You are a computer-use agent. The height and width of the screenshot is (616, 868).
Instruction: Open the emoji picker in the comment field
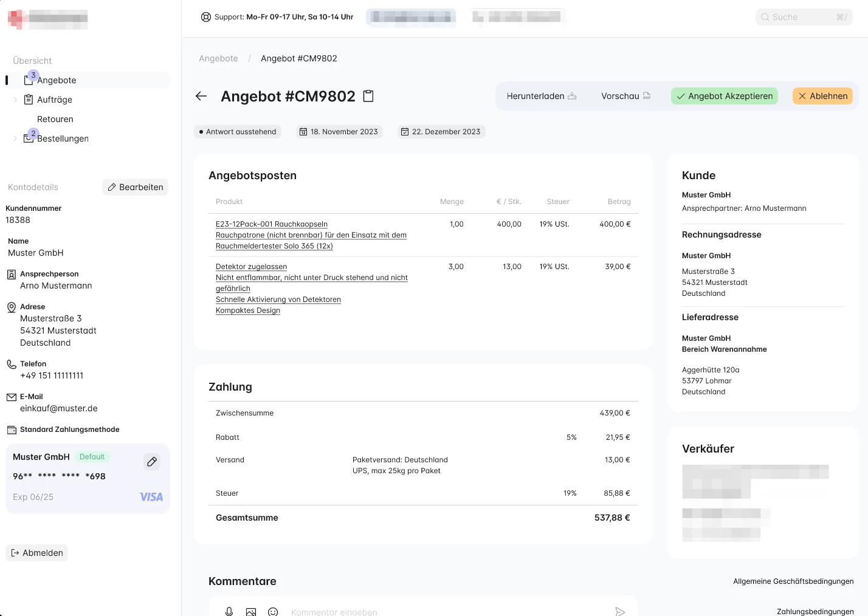coord(273,612)
